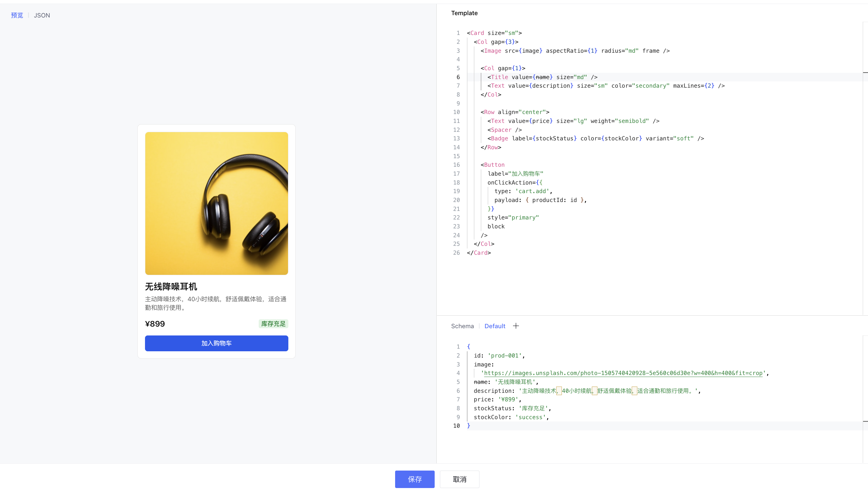The image size is (868, 491).
Task: Open the Schema tab
Action: (462, 326)
